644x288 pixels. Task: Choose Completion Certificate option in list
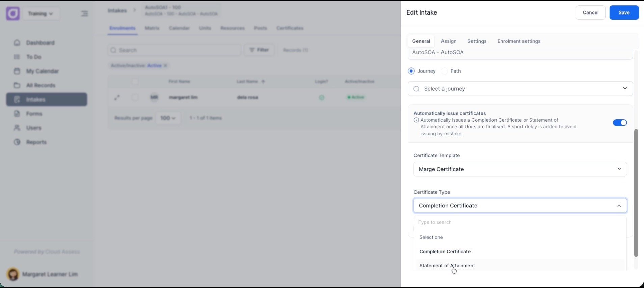[520, 252]
